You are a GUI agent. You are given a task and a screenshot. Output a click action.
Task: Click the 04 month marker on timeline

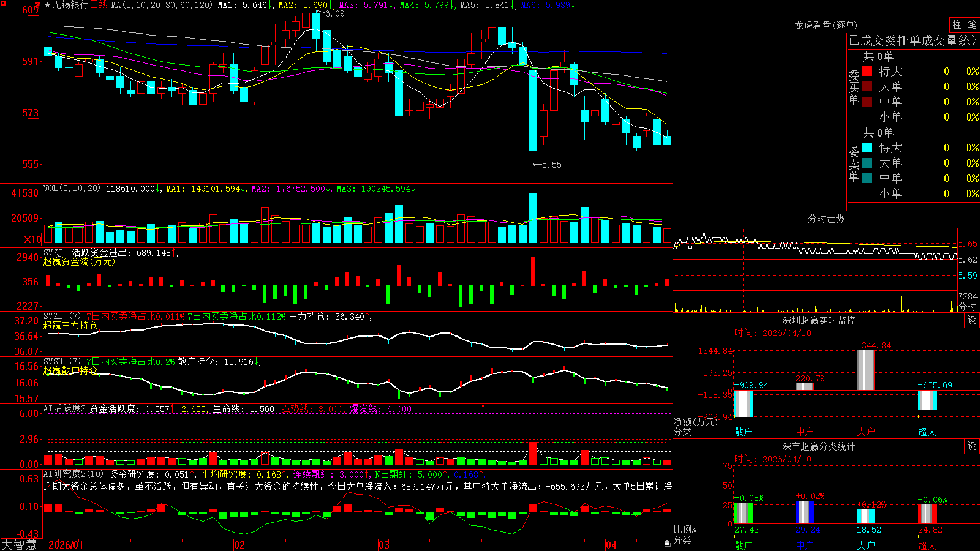click(611, 545)
